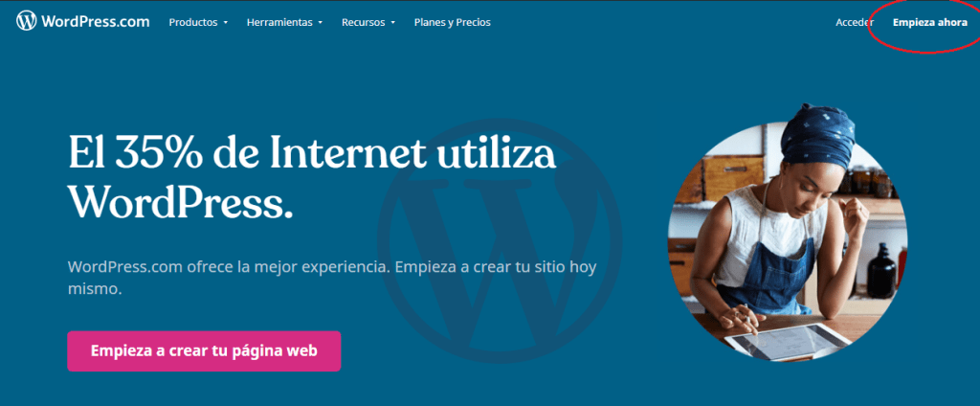Go to Planes y Precios
The image size is (980, 406).
tap(452, 23)
